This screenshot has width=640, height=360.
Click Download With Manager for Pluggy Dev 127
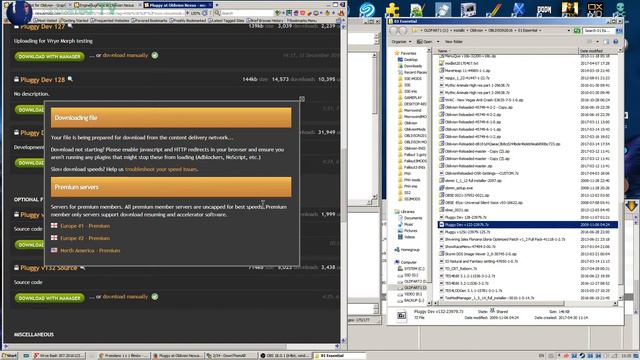tap(49, 56)
